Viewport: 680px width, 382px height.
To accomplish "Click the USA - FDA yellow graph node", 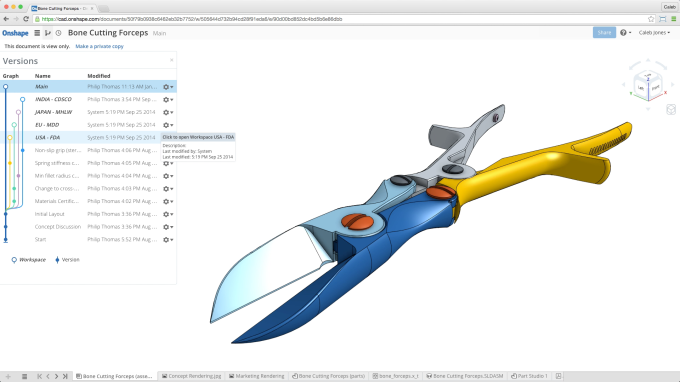I will point(10,138).
